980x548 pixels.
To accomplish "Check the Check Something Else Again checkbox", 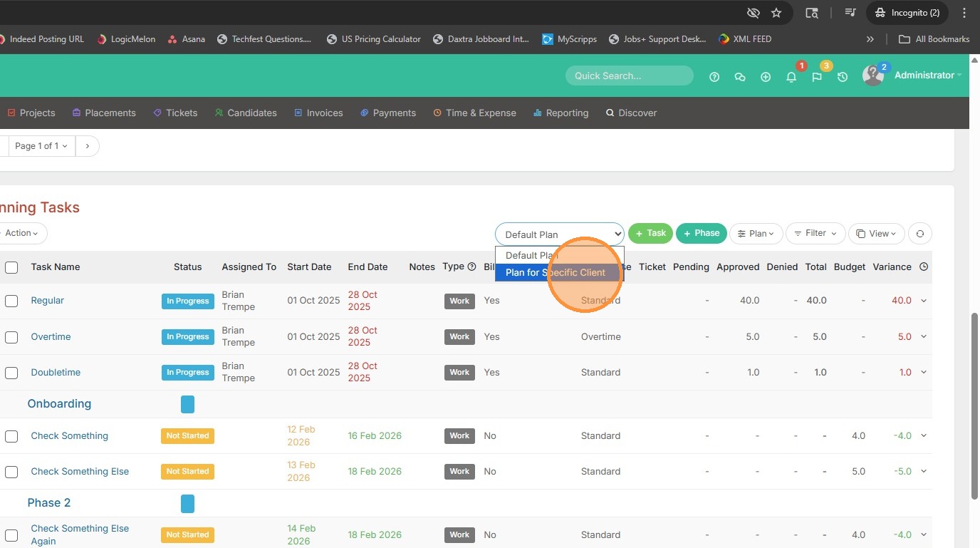I will [x=11, y=535].
